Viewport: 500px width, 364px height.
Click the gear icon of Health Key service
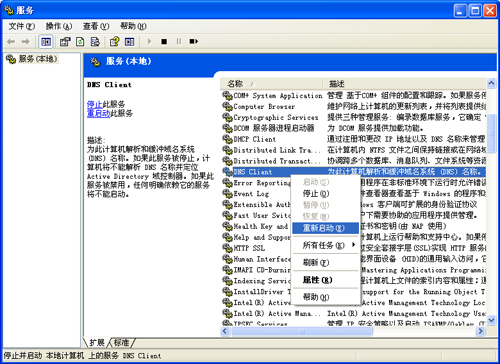point(227,226)
